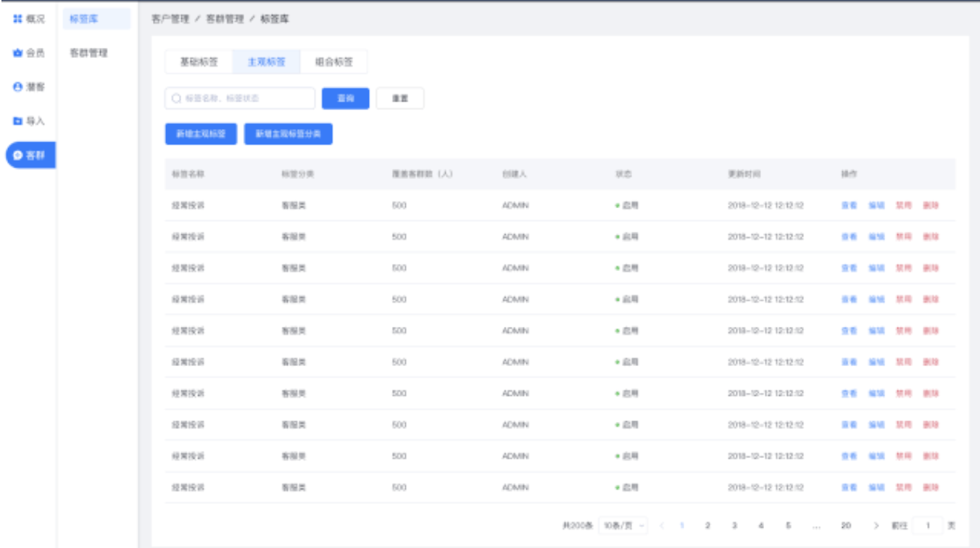
Task: Switch to the 基础标签 tab
Action: (199, 62)
